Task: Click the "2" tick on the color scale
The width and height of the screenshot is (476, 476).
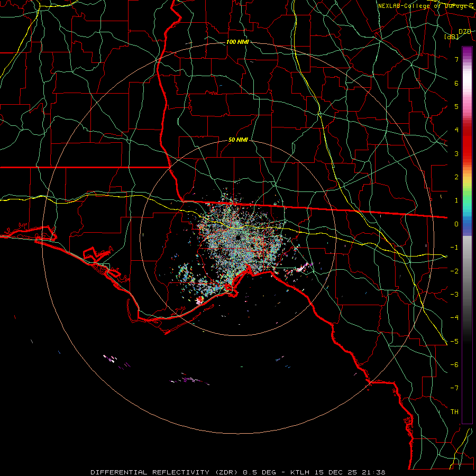Action: (456, 177)
